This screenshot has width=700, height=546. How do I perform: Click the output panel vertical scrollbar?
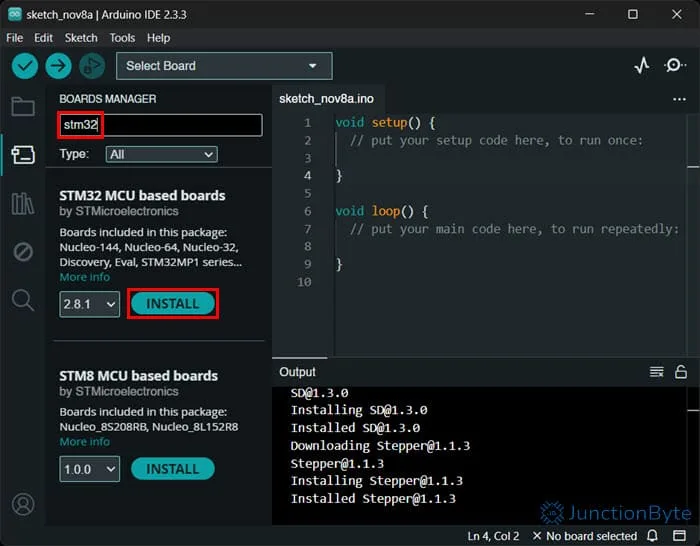693,455
